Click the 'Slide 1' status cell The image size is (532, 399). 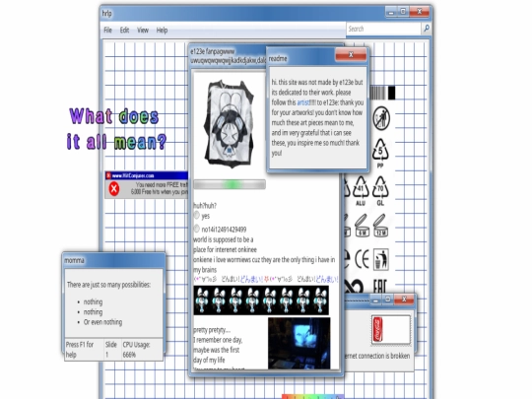pos(112,349)
